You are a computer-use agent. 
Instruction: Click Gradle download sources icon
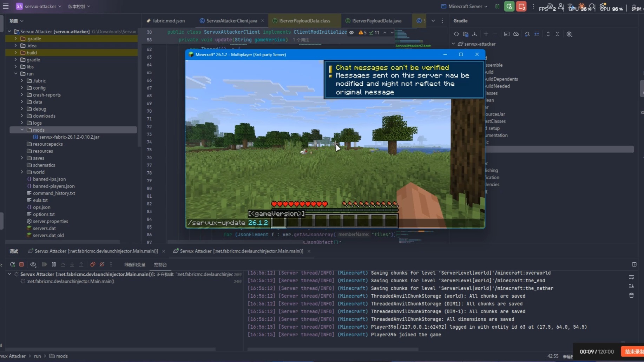tap(475, 34)
